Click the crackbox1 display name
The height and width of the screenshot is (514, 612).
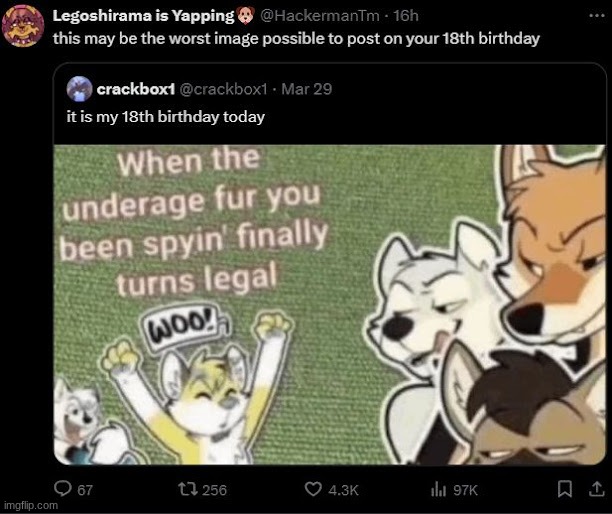[136, 90]
